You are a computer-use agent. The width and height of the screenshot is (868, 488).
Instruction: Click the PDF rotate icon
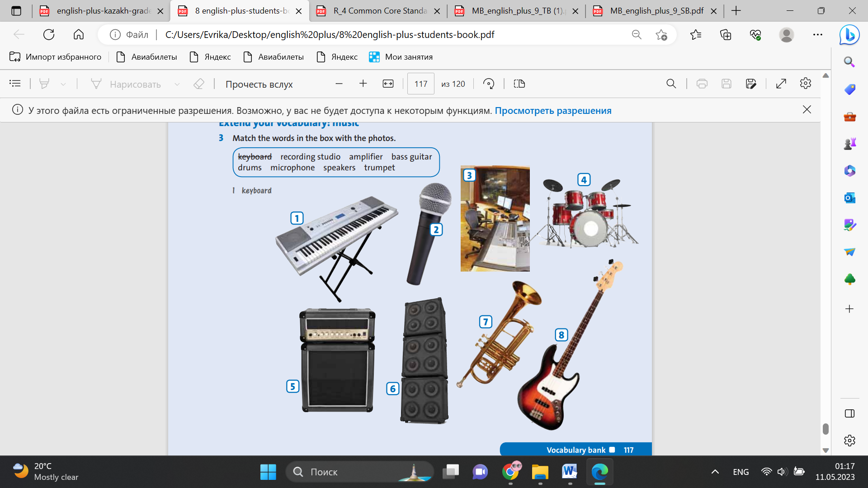point(489,84)
